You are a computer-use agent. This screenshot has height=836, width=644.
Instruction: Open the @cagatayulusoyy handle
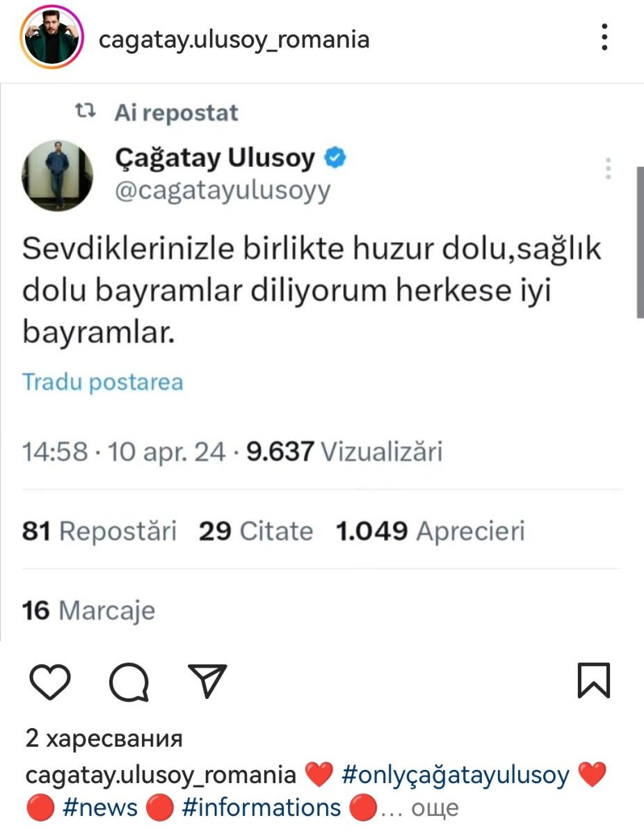point(223,191)
